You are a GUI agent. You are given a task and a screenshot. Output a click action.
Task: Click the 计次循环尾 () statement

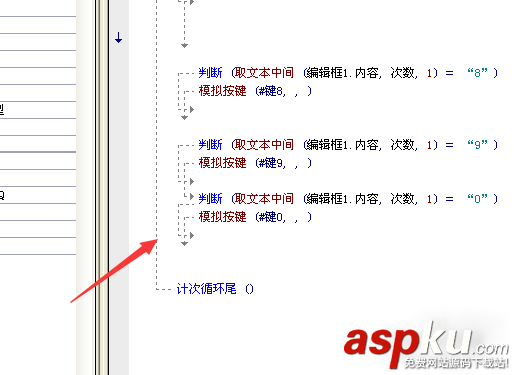click(x=215, y=289)
